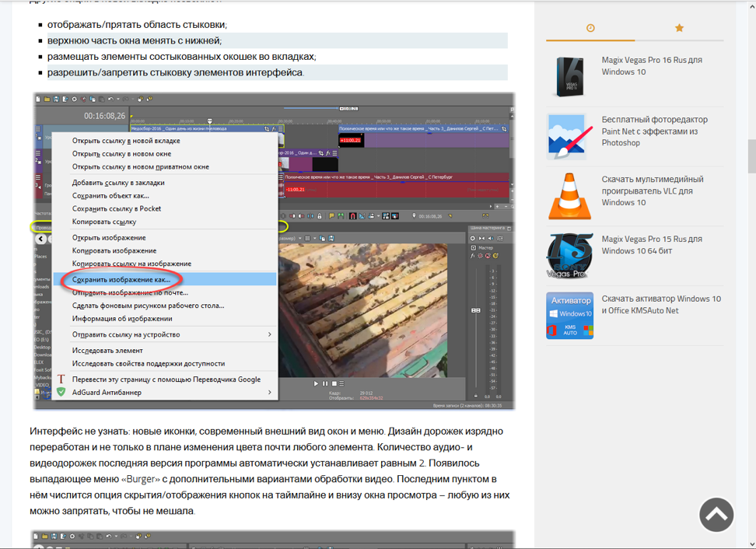Click the Google Translate page menu item

[x=165, y=379]
